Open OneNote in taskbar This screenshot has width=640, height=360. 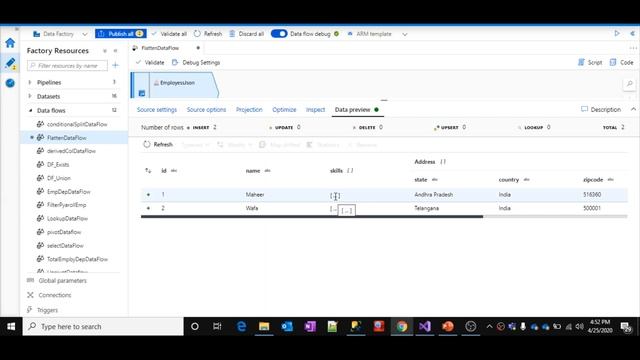pos(310,327)
